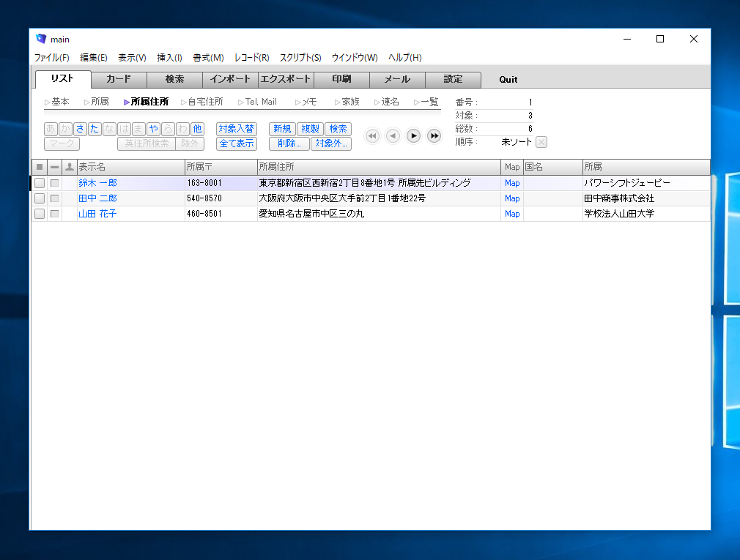Switch to the カード tab
Viewport: 740px width, 560px height.
tap(119, 79)
